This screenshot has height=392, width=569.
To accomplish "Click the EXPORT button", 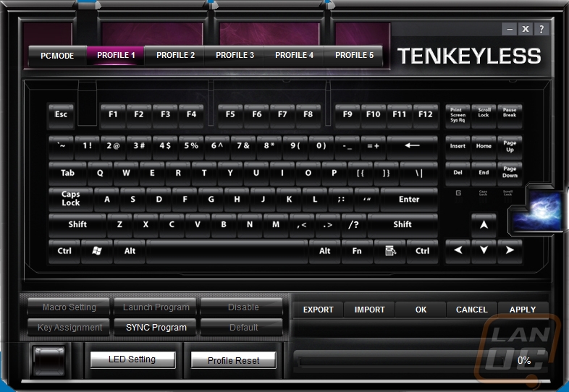I will point(318,310).
